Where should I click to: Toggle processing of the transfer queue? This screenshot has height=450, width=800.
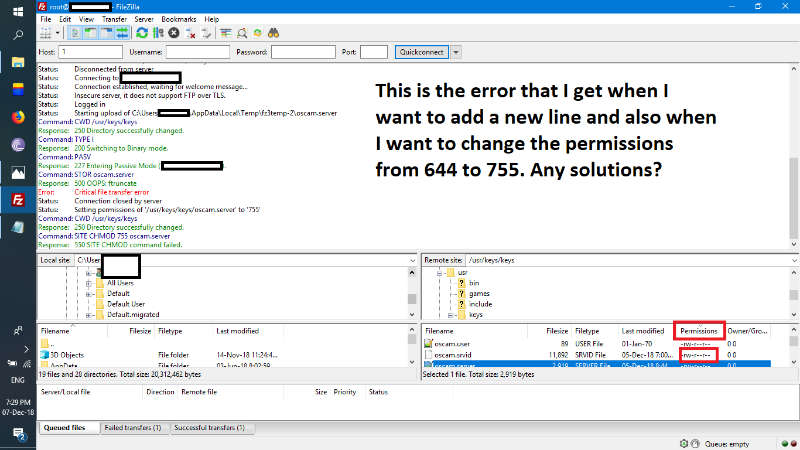click(158, 33)
